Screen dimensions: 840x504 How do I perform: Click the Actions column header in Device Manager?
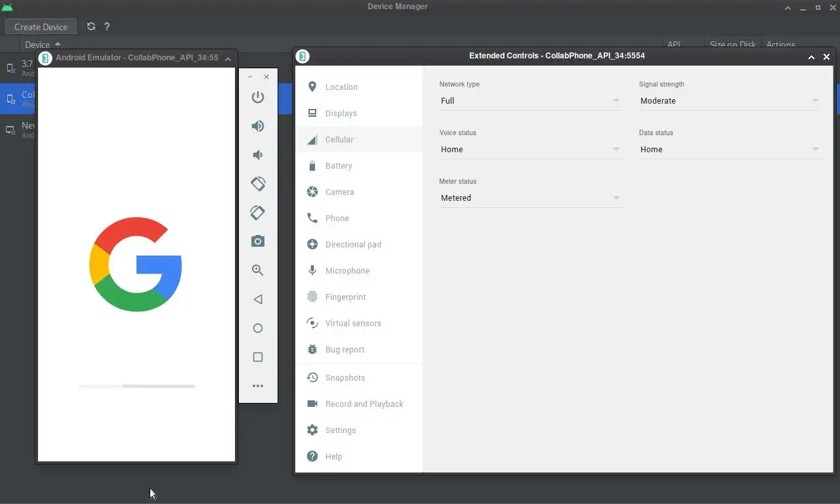(x=781, y=45)
